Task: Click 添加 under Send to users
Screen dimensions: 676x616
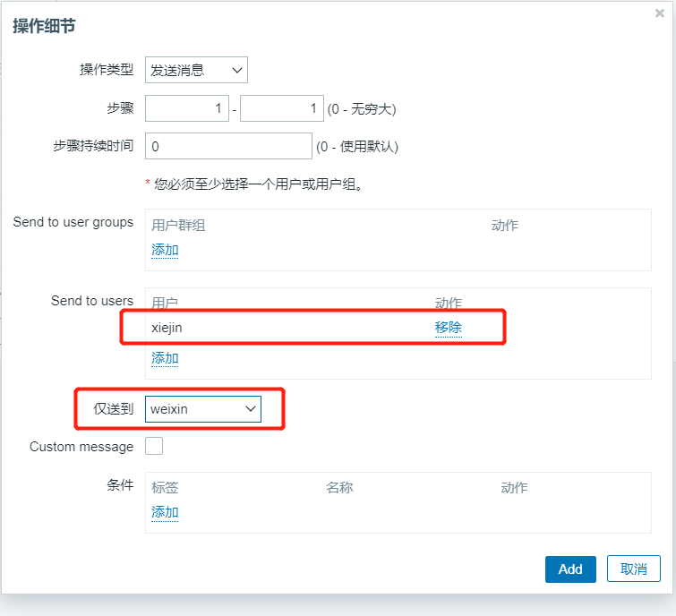Action: coord(165,358)
